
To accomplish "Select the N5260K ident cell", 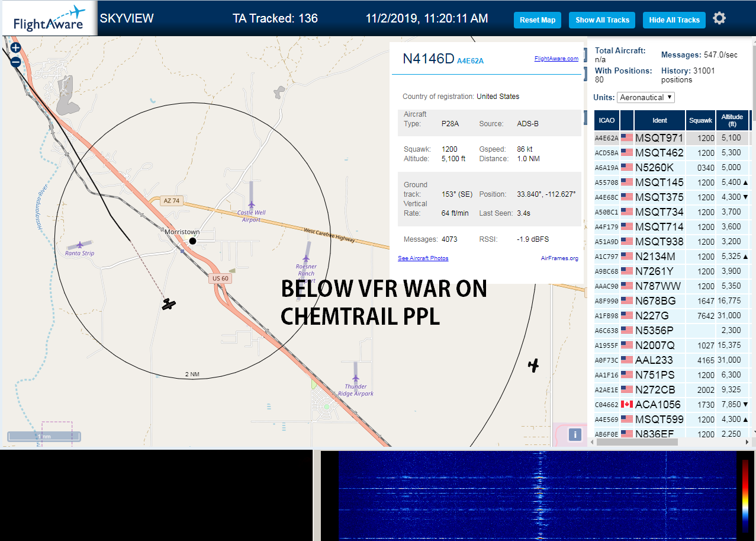I will (660, 168).
